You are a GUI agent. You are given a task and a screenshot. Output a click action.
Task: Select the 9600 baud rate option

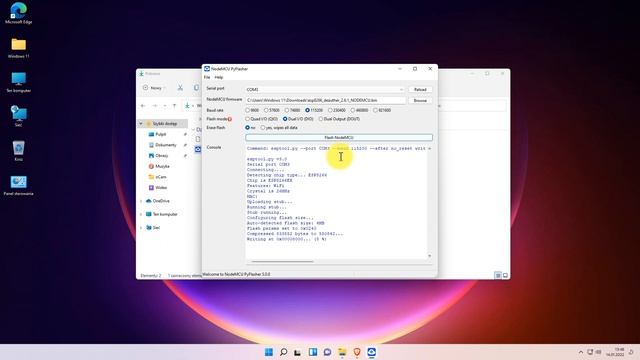tap(252, 110)
